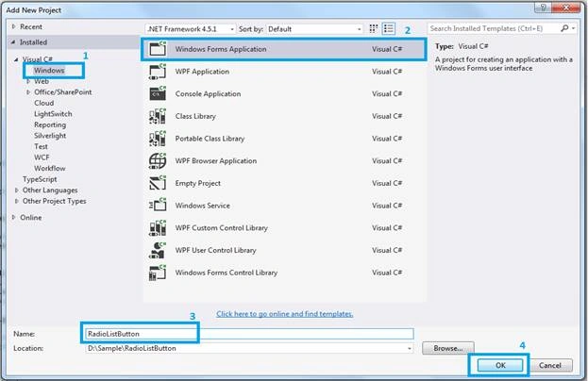Expand the Online section
The height and width of the screenshot is (381, 588).
[14, 217]
